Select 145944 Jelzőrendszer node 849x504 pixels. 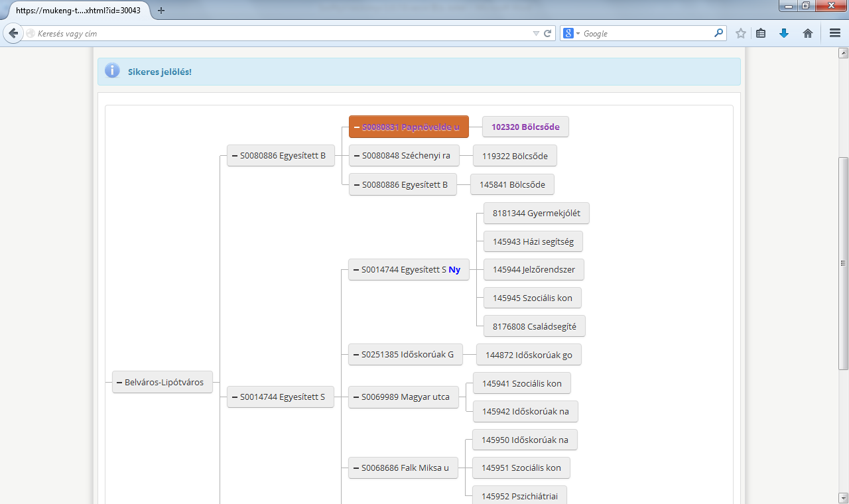534,270
